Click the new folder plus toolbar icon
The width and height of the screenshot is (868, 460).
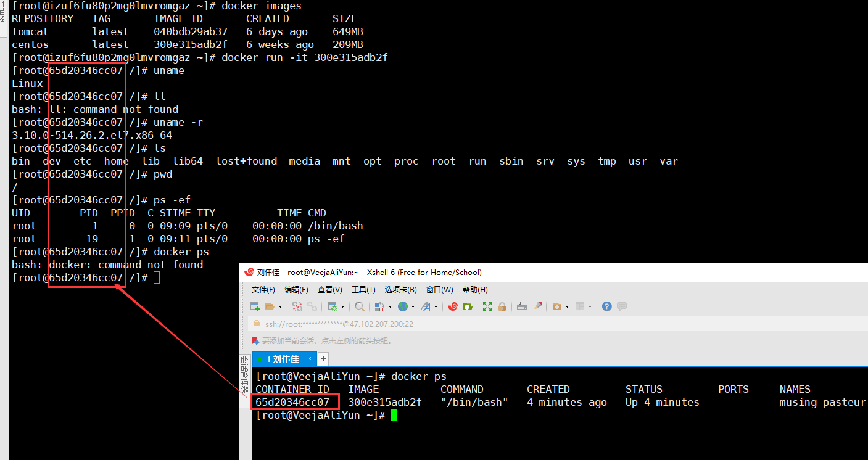coord(556,306)
